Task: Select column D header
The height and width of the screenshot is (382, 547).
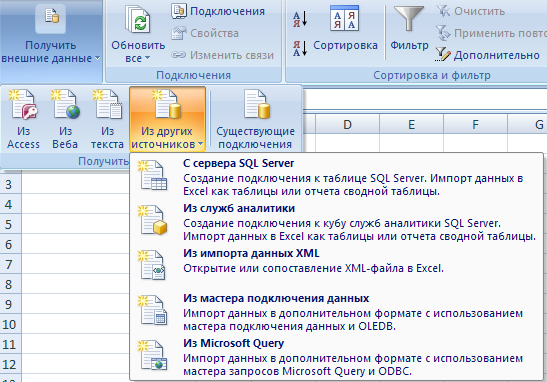Action: pos(347,124)
